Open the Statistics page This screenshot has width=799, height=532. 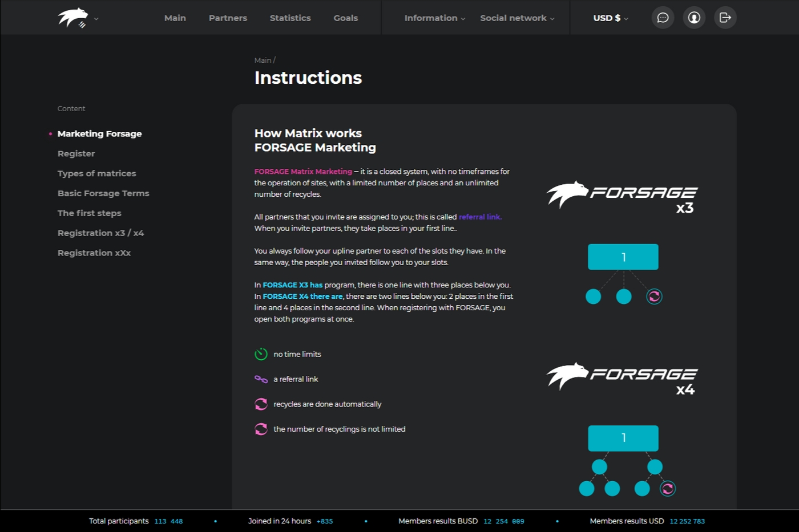point(290,18)
